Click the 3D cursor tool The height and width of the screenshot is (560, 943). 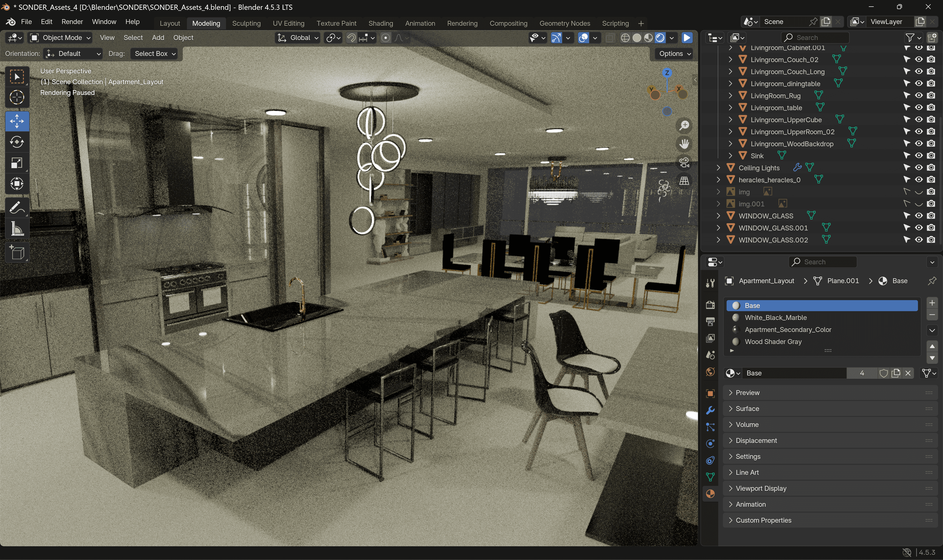(x=17, y=97)
